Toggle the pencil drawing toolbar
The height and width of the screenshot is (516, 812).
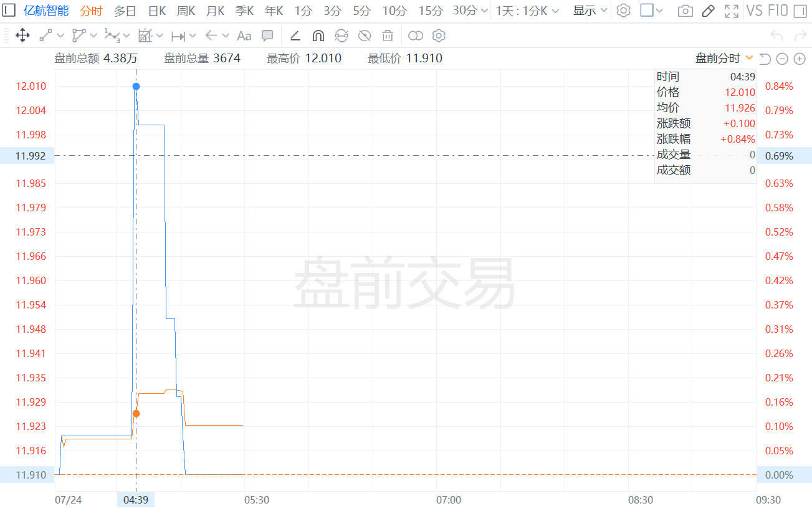point(708,11)
